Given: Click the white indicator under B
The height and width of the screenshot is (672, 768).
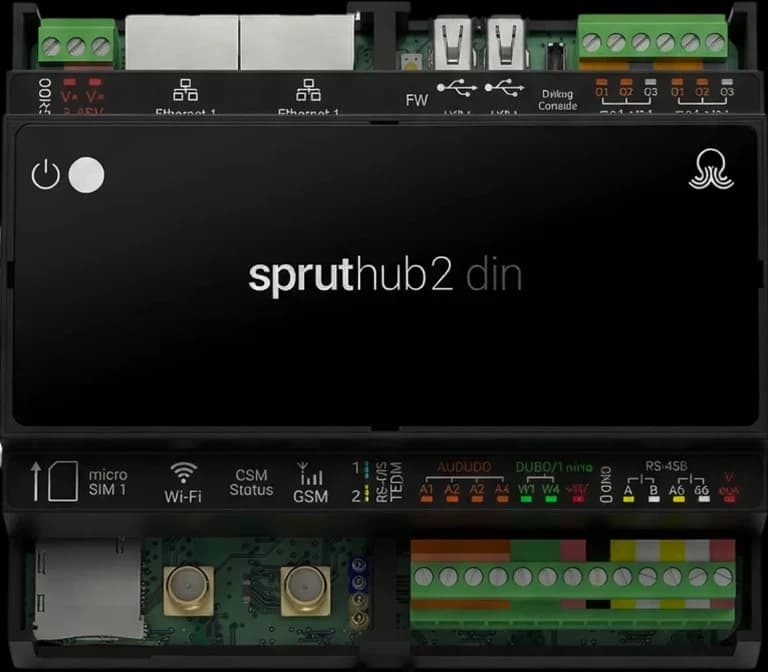Looking at the screenshot, I should [x=654, y=499].
